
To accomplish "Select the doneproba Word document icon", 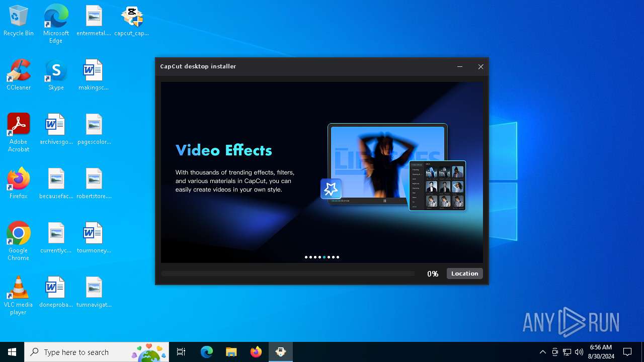I will (x=56, y=292).
